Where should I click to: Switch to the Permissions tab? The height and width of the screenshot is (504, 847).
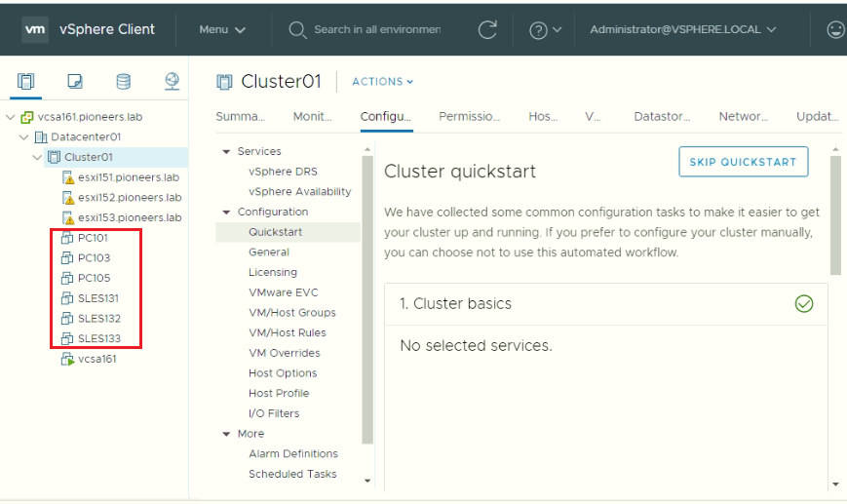[x=469, y=116]
